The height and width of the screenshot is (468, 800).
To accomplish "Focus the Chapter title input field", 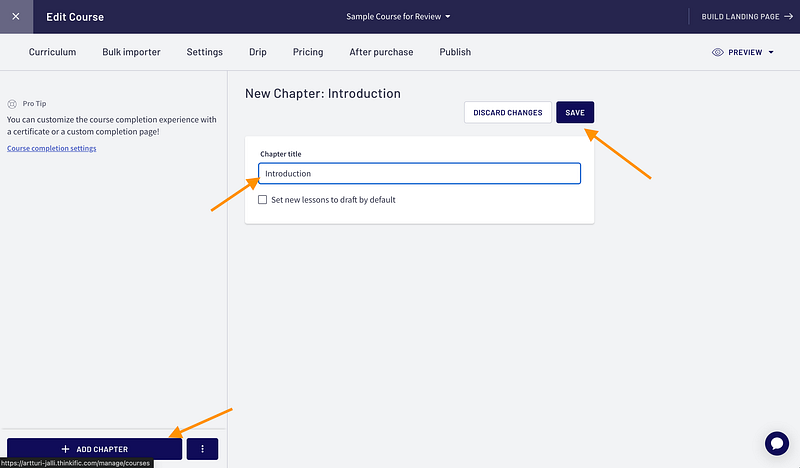I will [x=419, y=174].
